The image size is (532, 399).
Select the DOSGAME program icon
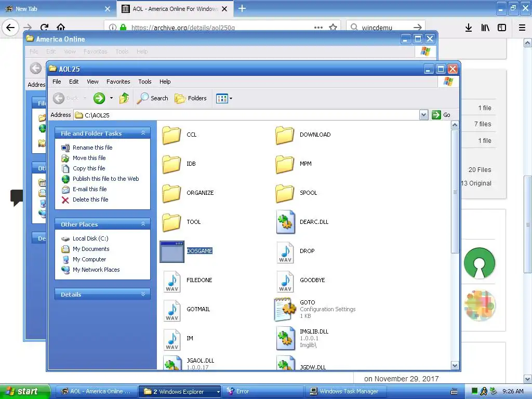click(172, 251)
